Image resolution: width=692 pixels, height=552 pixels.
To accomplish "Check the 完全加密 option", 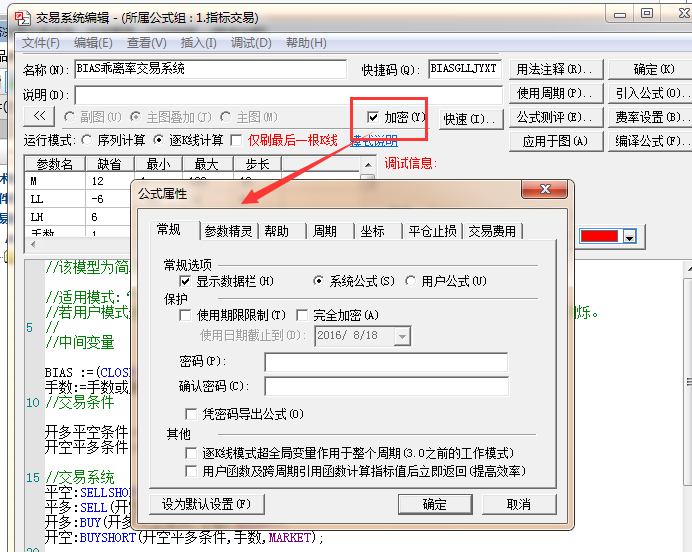I will 302,315.
